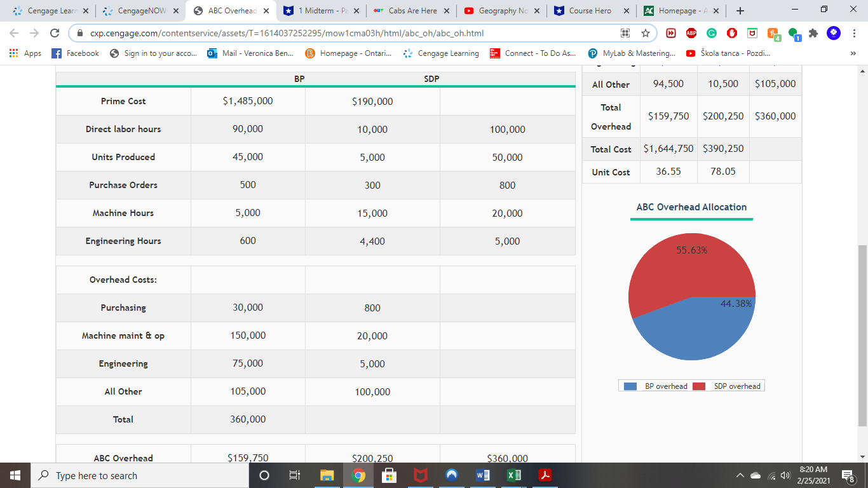The image size is (868, 488).
Task: Click the Adblock Plus extension icon
Action: tap(691, 32)
